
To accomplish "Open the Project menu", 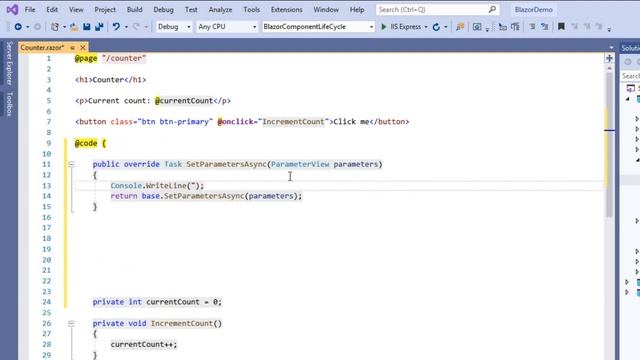I will (x=105, y=9).
